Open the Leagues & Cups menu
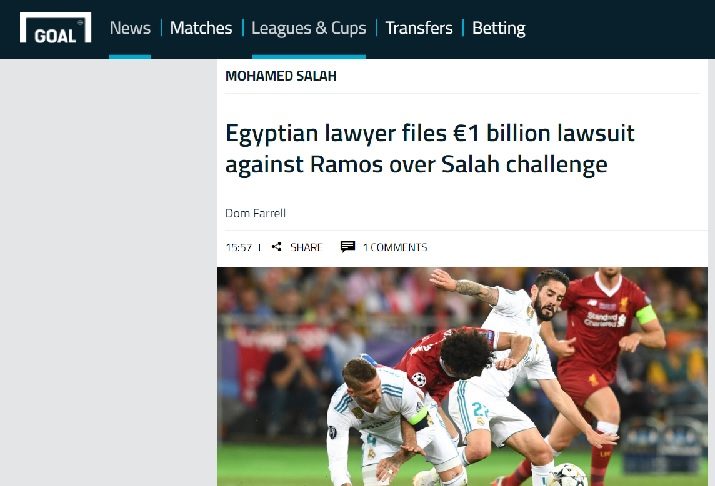Viewport: 715px width, 486px height. 309,28
